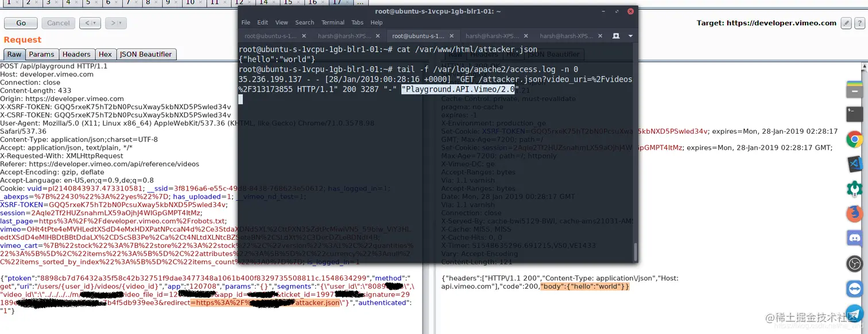Open Google Chrome from the dock
The image size is (868, 334).
pyautogui.click(x=855, y=139)
